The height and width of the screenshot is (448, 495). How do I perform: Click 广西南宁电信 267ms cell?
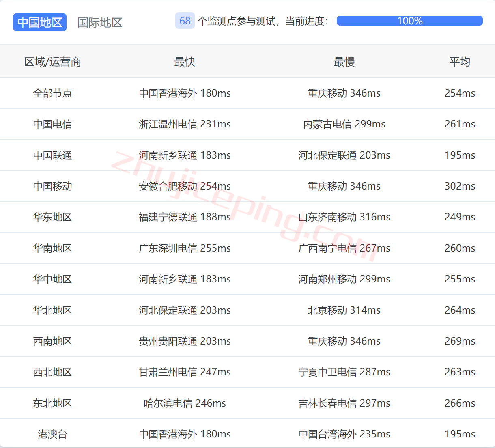tap(344, 248)
